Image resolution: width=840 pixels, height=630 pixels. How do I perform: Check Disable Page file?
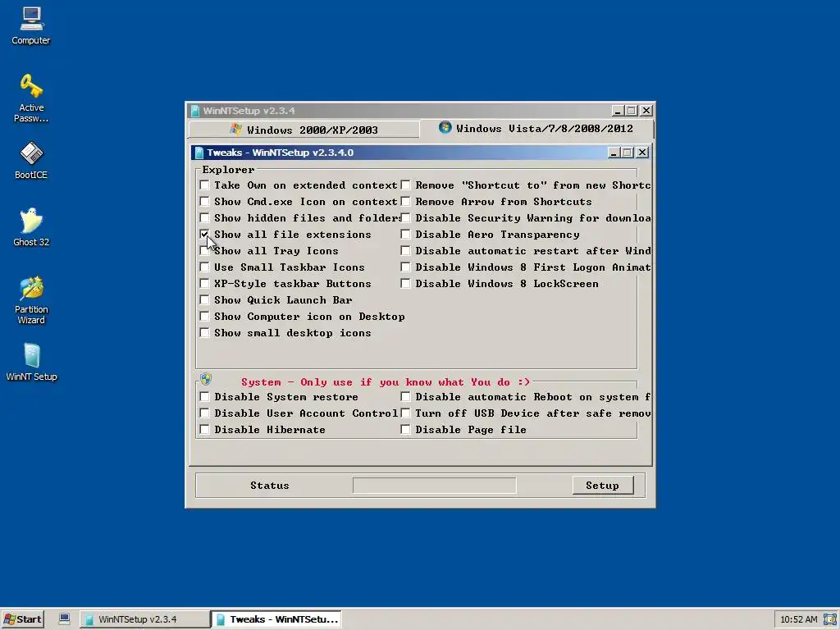click(x=405, y=430)
